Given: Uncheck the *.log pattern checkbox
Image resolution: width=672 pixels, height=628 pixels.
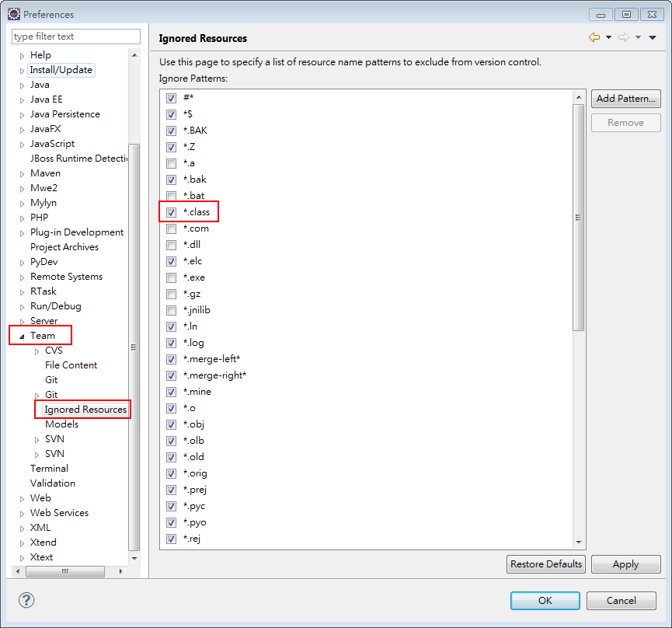Looking at the screenshot, I should pos(171,343).
